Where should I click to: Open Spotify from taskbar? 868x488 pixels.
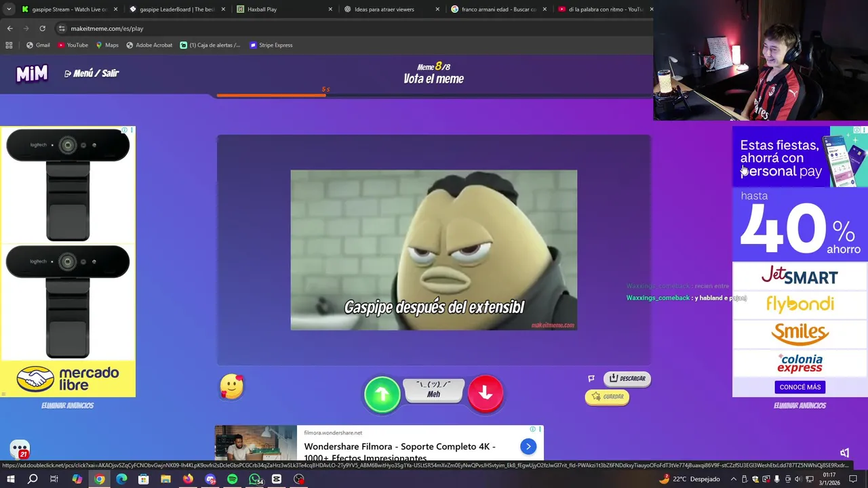pos(232,479)
